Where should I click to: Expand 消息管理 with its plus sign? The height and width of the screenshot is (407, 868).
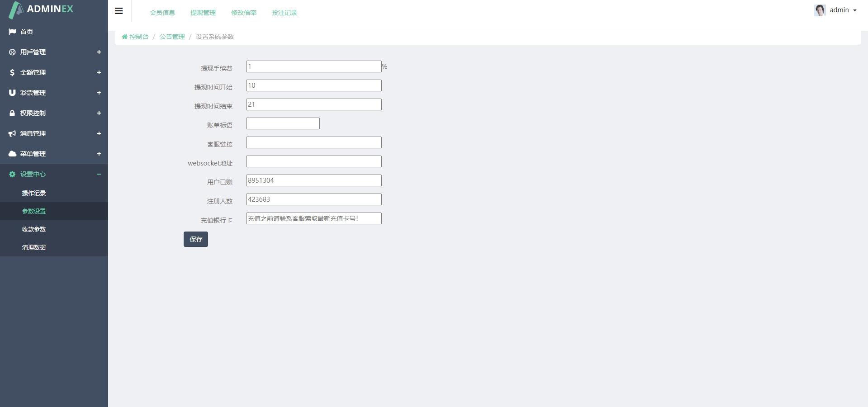(x=99, y=133)
